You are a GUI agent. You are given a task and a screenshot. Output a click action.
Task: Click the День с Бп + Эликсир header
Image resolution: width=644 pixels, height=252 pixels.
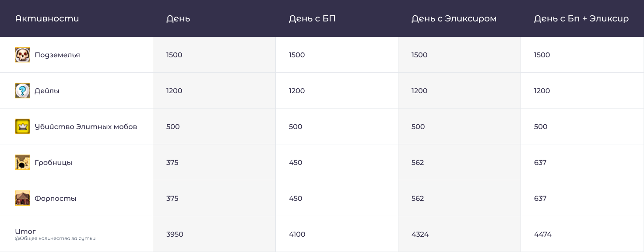point(581,19)
